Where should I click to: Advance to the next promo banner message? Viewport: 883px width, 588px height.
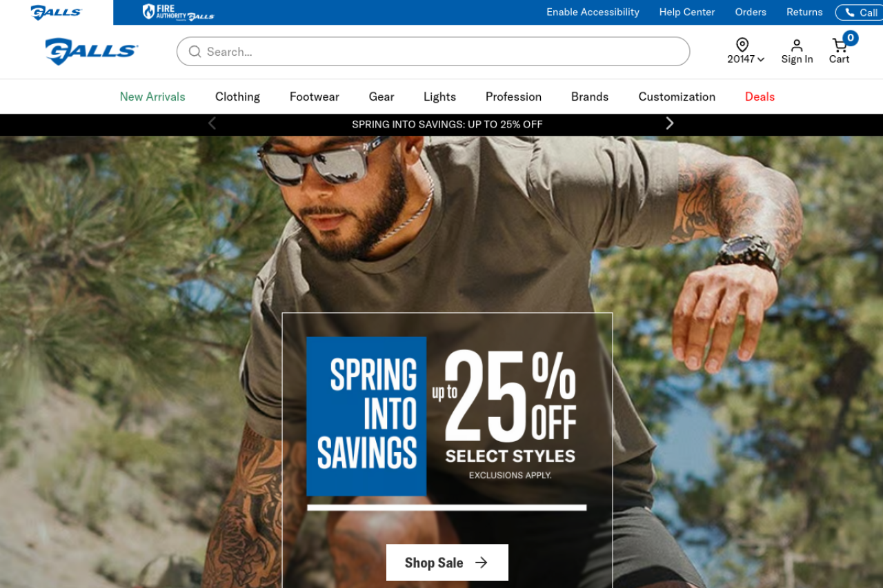pyautogui.click(x=669, y=123)
